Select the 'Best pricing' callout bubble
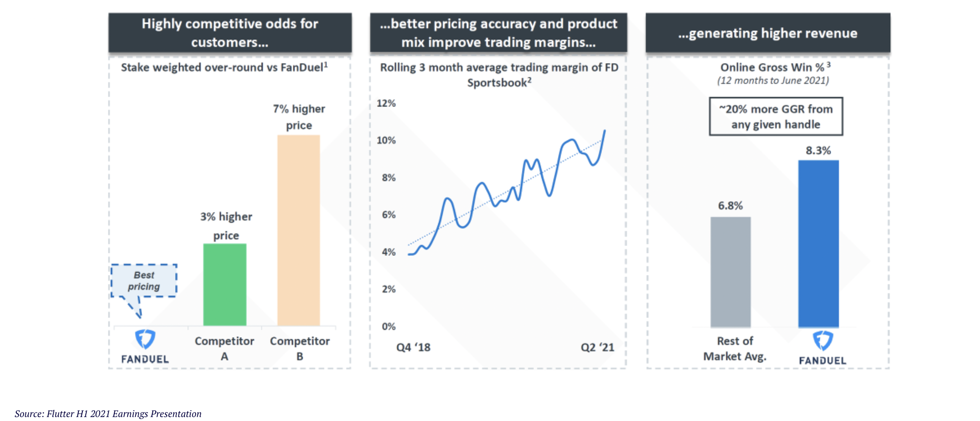 pyautogui.click(x=144, y=281)
